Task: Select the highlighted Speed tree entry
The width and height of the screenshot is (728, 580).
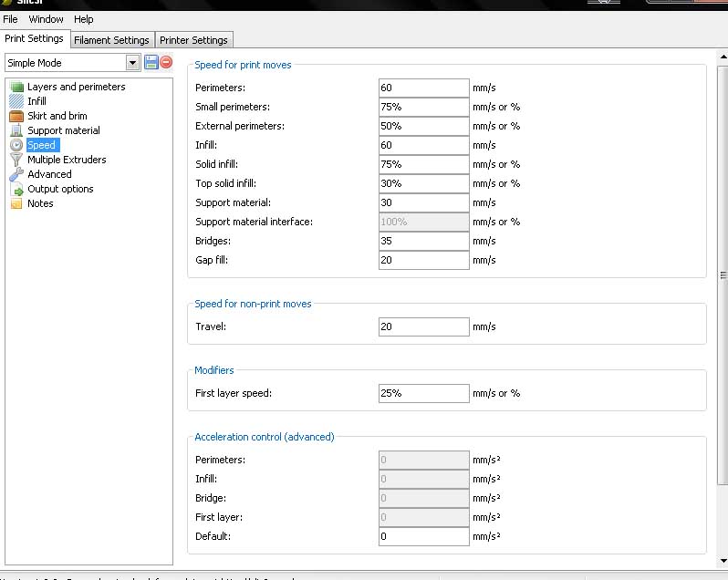Action: click(x=41, y=145)
